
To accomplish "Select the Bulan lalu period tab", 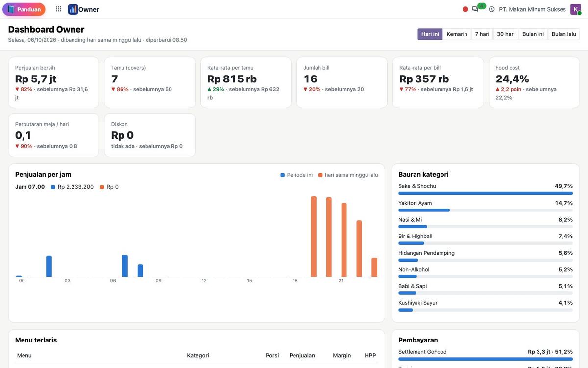I will coord(563,34).
